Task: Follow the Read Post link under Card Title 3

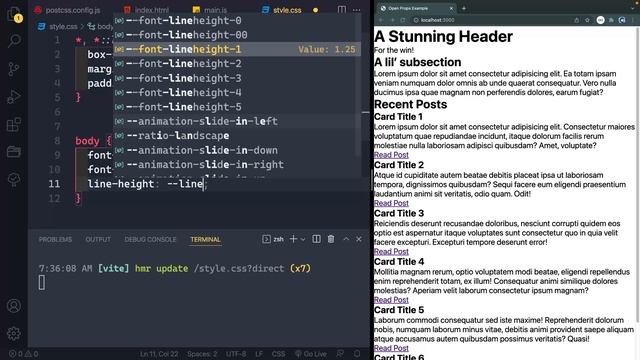Action: point(391,251)
